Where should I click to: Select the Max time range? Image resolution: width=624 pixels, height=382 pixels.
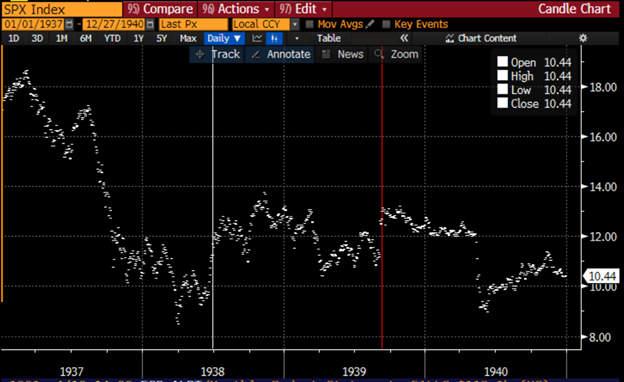pyautogui.click(x=188, y=38)
